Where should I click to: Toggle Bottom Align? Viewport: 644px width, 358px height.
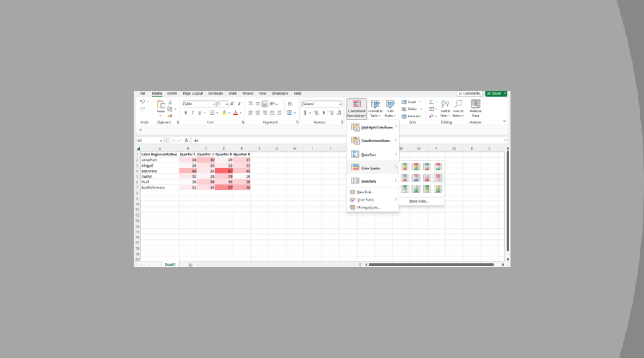coord(265,104)
